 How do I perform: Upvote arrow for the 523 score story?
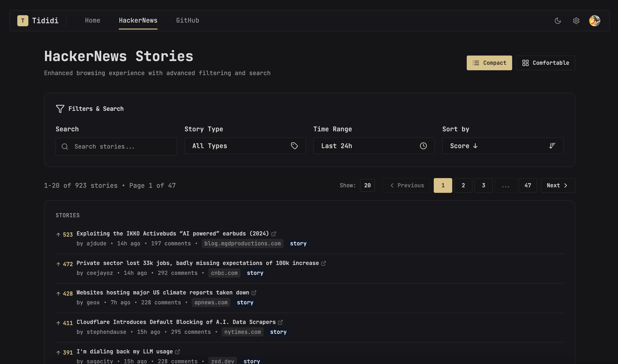pyautogui.click(x=58, y=235)
